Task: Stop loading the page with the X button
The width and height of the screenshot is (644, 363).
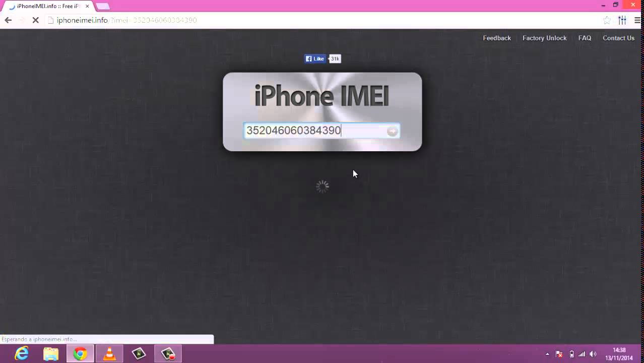Action: (35, 20)
